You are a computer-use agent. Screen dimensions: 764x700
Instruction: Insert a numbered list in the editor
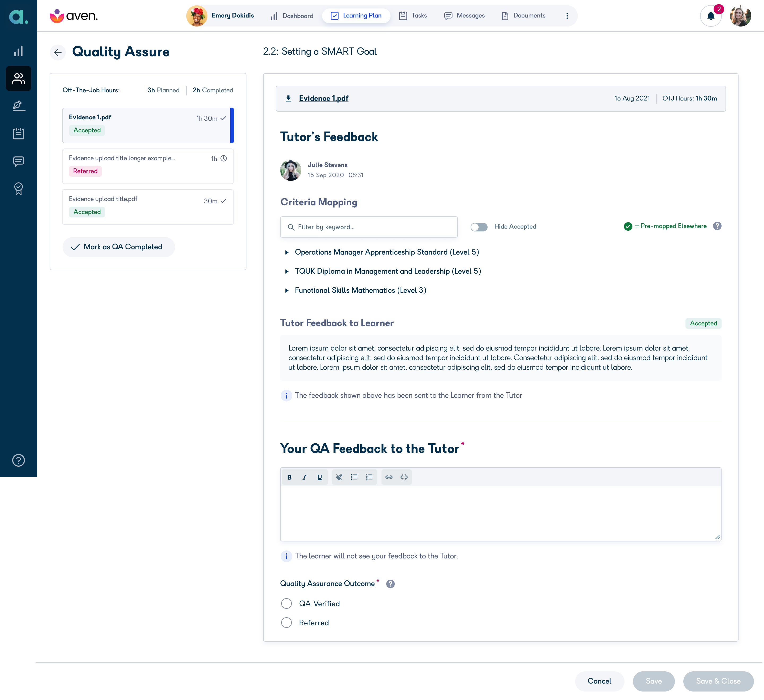click(x=369, y=477)
